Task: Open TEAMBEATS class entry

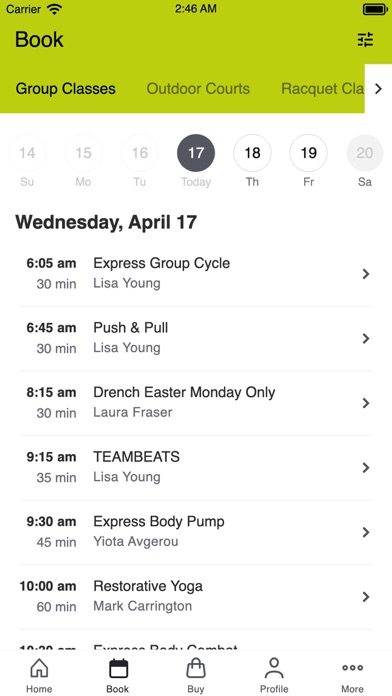Action: (196, 468)
